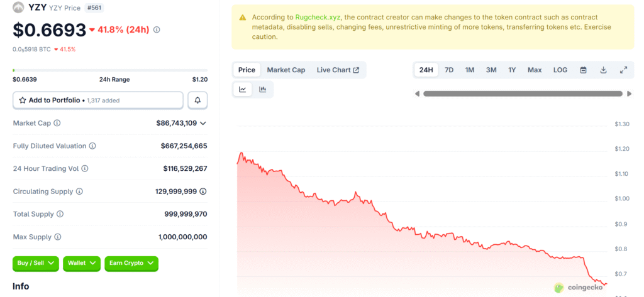Open the calendar date range picker
Image resolution: width=644 pixels, height=297 pixels.
(x=583, y=70)
